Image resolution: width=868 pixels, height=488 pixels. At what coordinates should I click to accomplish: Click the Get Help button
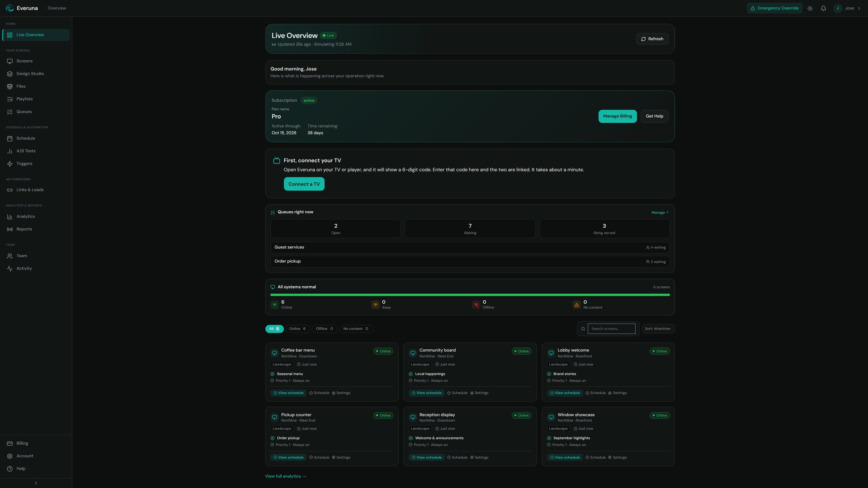pyautogui.click(x=654, y=116)
